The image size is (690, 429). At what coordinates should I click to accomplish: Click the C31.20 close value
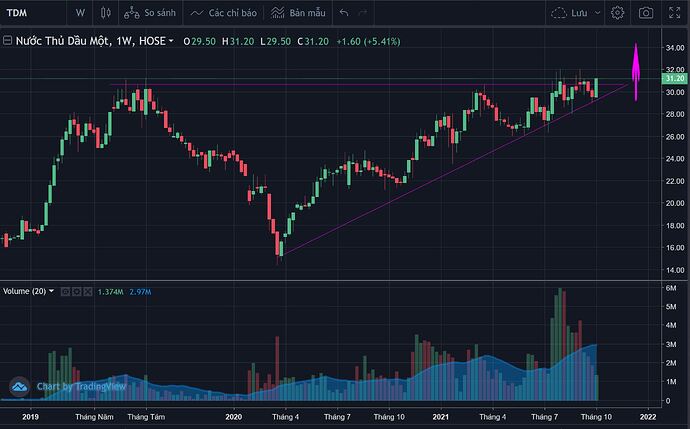tap(313, 41)
